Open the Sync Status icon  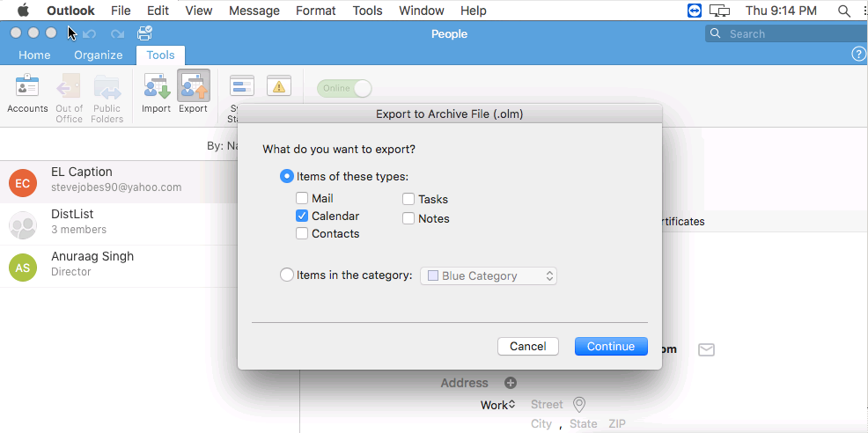(241, 87)
